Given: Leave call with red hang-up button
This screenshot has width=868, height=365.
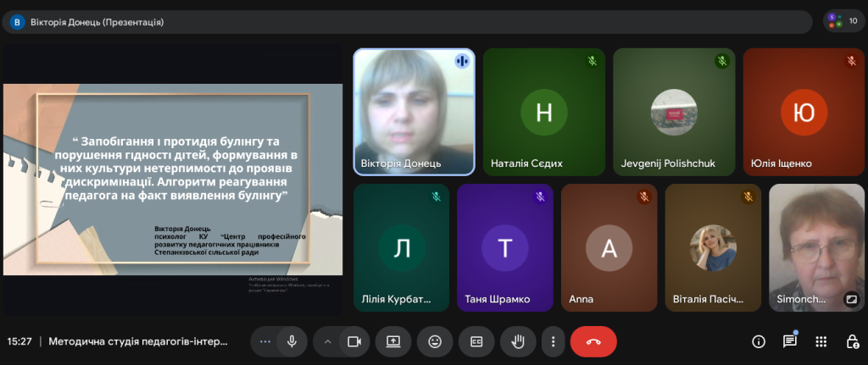Looking at the screenshot, I should 593,341.
